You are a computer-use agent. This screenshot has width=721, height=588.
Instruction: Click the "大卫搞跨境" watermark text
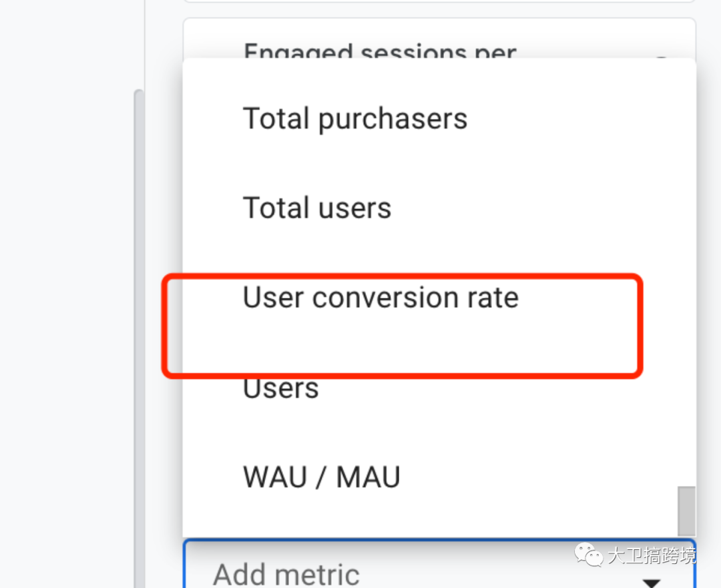pyautogui.click(x=651, y=555)
